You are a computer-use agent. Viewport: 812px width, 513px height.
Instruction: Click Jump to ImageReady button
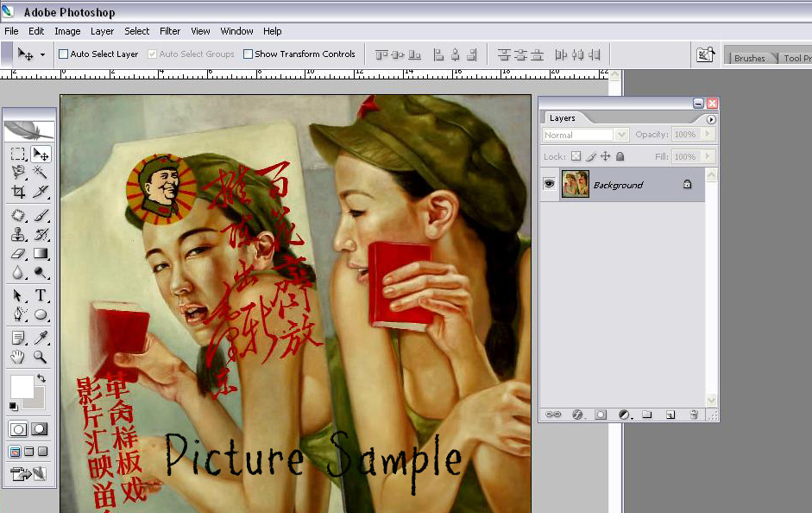coord(28,473)
